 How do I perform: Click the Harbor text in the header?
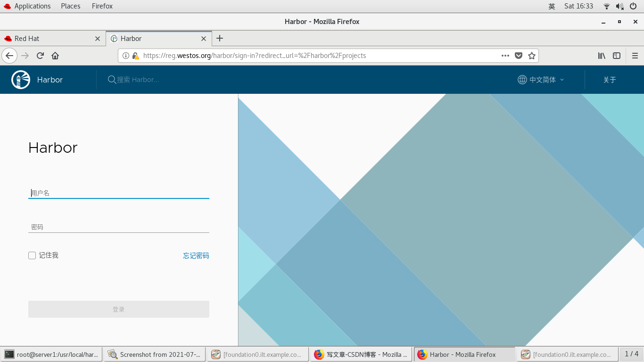50,80
